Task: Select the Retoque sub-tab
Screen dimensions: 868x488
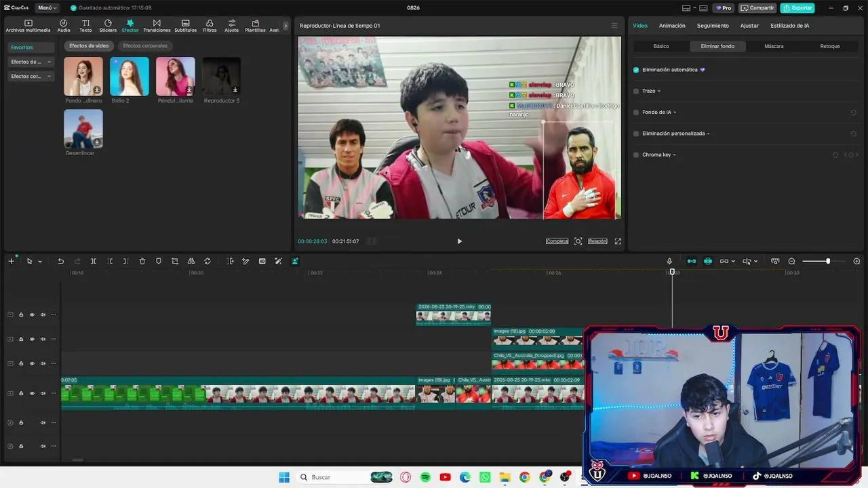Action: click(830, 46)
